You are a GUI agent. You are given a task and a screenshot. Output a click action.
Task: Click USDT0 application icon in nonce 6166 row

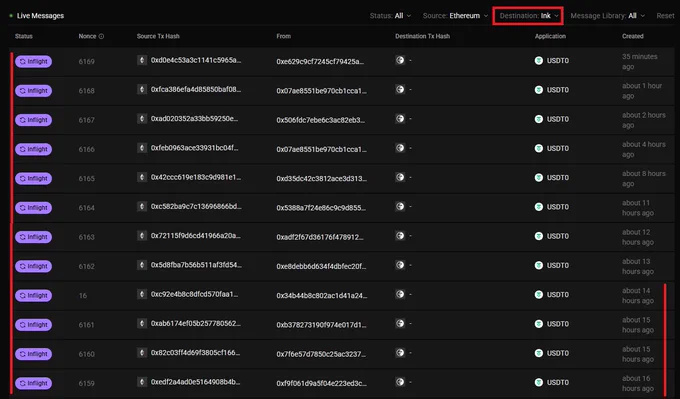pyautogui.click(x=539, y=148)
